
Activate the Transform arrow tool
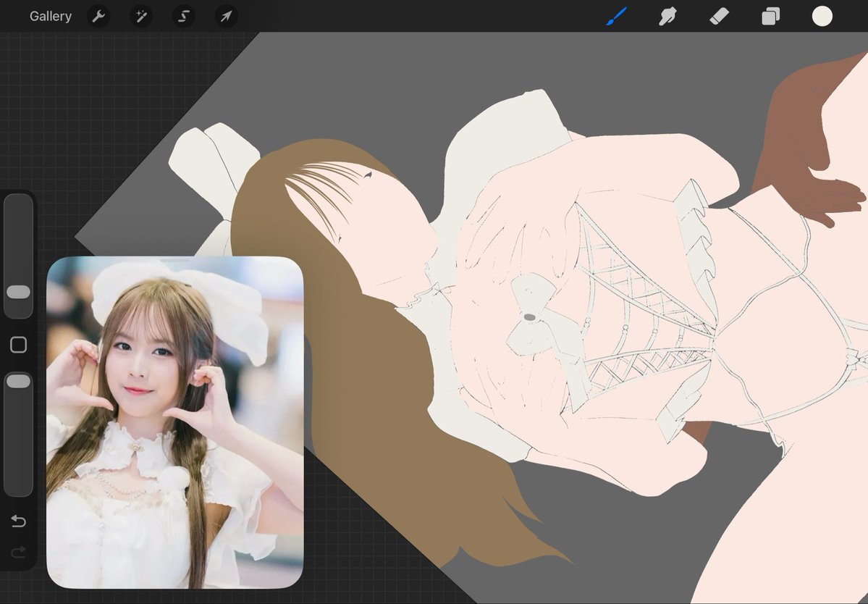pos(227,17)
